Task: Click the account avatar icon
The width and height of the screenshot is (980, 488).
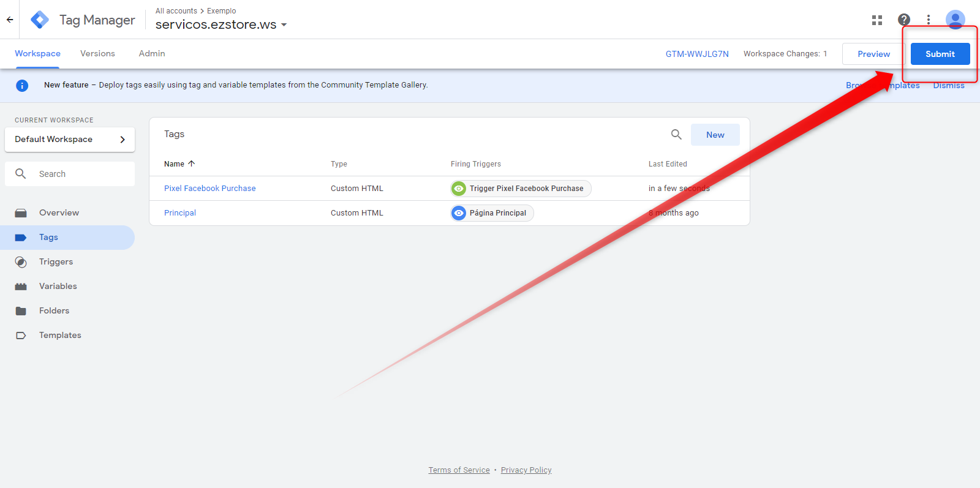Action: (955, 20)
